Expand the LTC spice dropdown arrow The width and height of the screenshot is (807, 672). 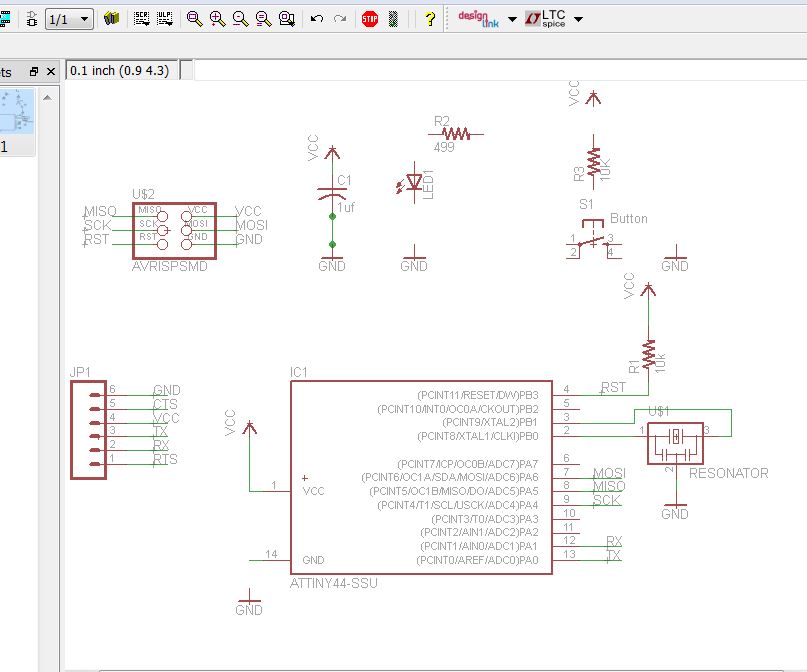click(578, 20)
